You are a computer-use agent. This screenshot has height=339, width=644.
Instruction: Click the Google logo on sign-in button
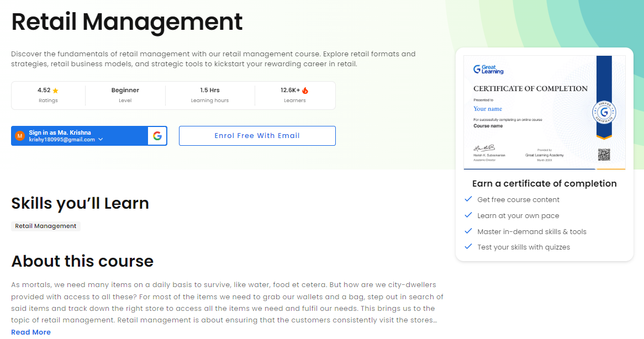click(x=157, y=136)
